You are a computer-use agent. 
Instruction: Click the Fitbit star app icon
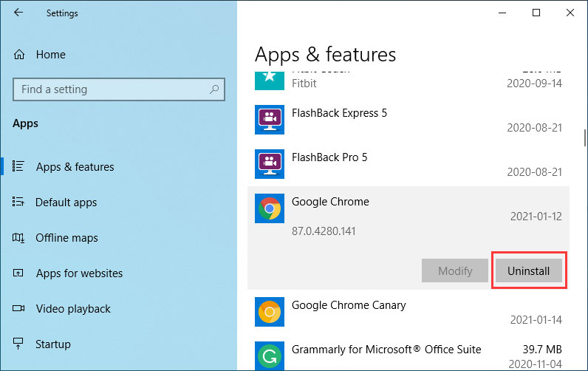269,81
